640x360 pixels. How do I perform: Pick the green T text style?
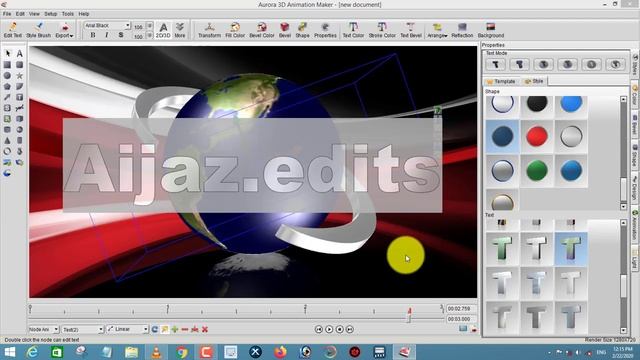(502, 249)
